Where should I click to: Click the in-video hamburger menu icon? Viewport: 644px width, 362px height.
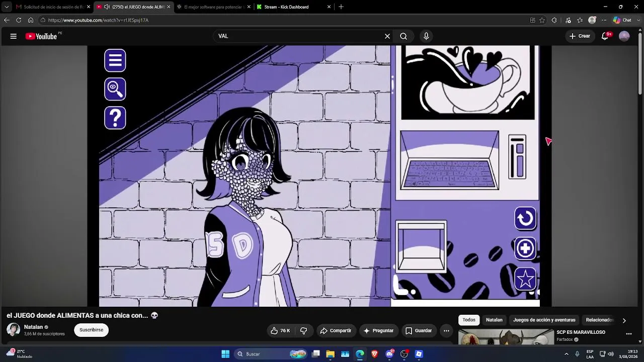pos(115,60)
